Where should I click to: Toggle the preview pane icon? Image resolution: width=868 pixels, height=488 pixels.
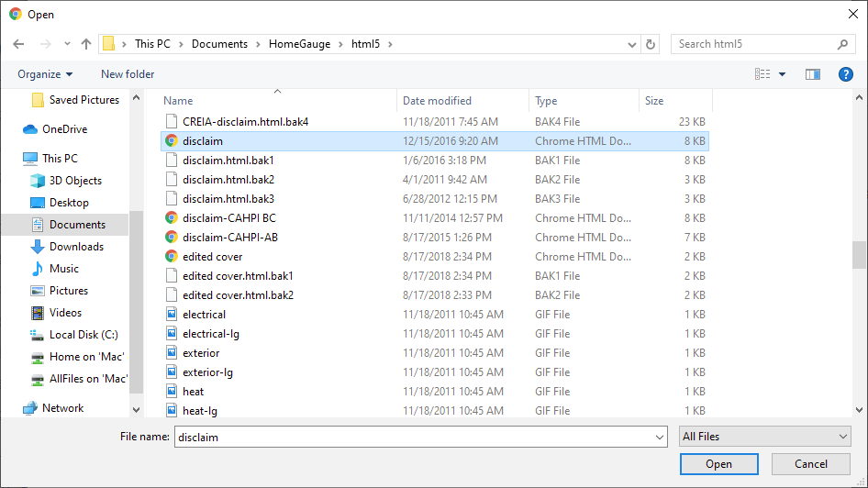[x=812, y=74]
